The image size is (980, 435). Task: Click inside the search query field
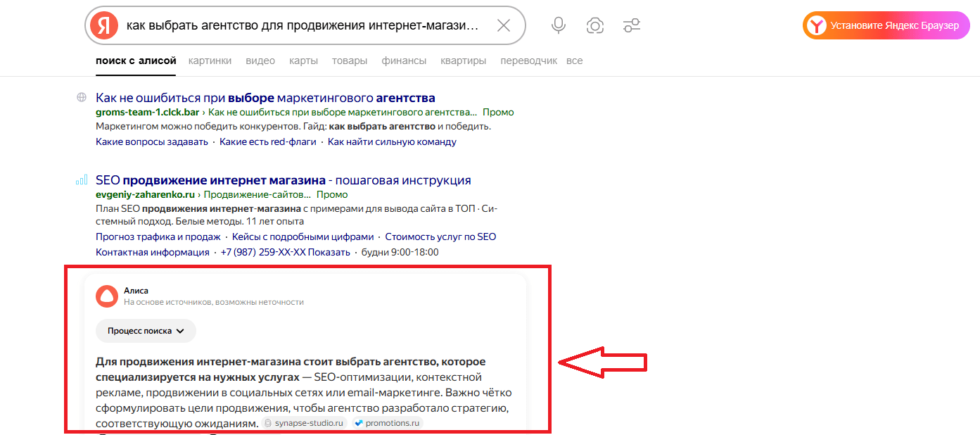point(303,26)
